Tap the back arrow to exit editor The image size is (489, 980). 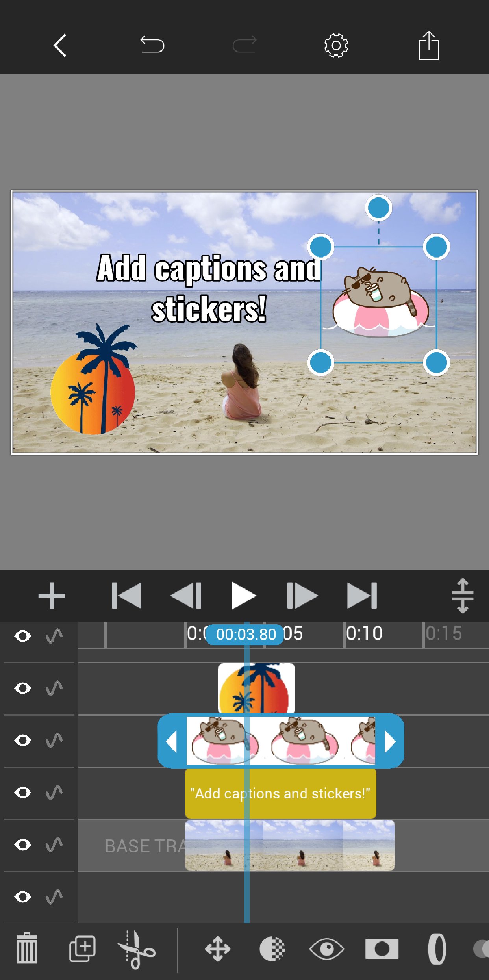[60, 46]
